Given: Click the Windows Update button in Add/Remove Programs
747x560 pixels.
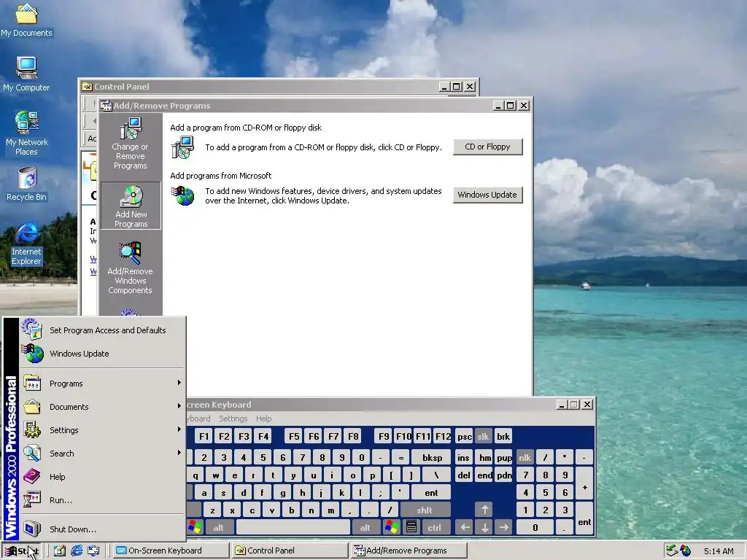Looking at the screenshot, I should pos(487,195).
